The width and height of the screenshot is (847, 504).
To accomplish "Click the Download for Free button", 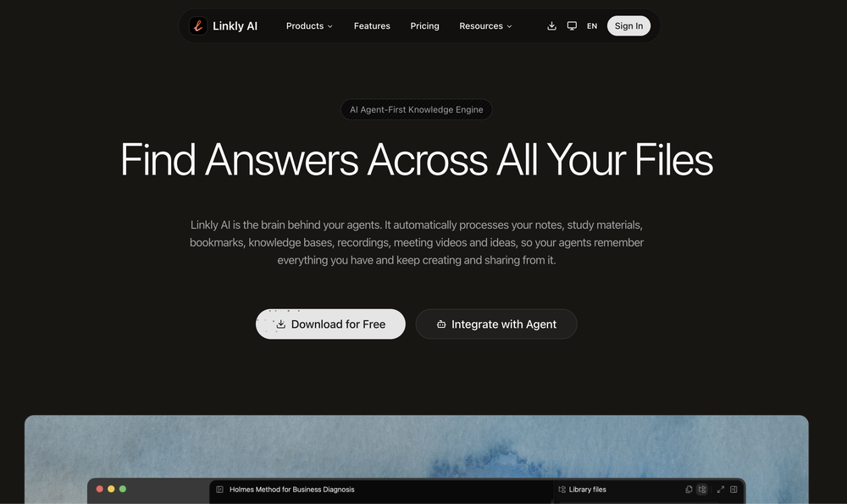I will click(330, 324).
